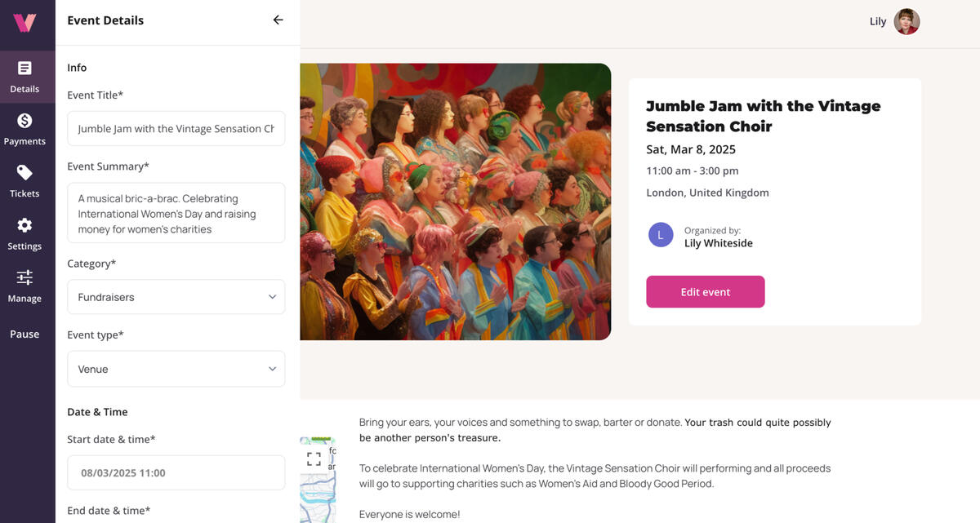Image resolution: width=980 pixels, height=523 pixels.
Task: Click the Lily Whiteside organizer name
Action: click(x=718, y=243)
